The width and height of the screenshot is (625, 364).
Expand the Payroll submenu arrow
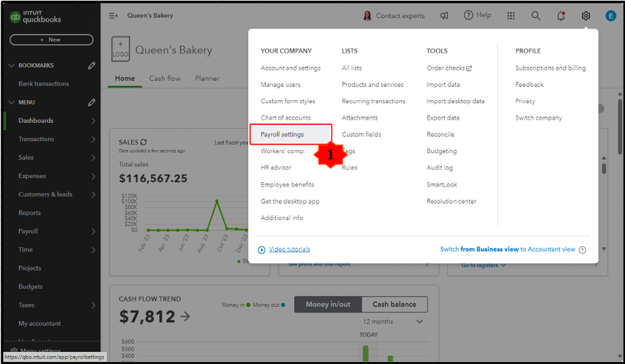tap(93, 231)
